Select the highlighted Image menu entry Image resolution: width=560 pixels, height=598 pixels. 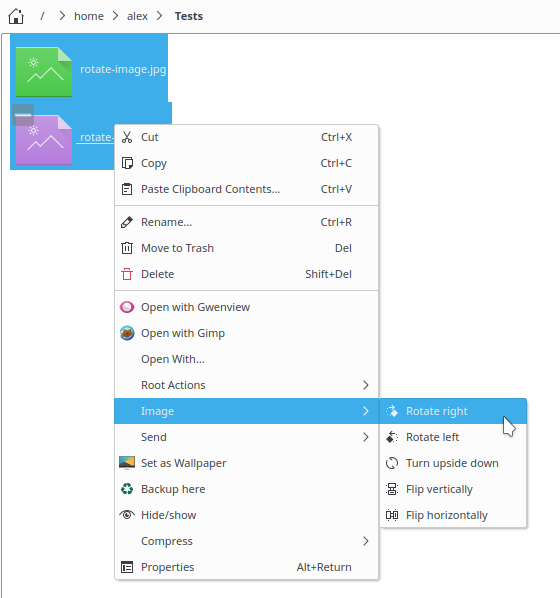246,411
